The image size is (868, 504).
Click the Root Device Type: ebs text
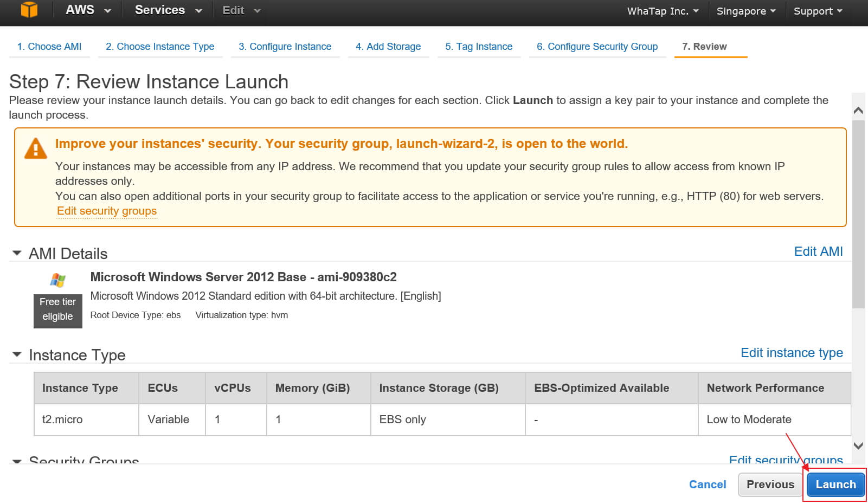136,315
